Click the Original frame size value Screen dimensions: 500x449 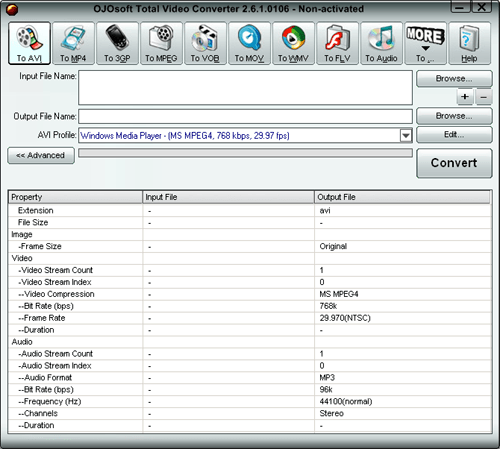[333, 246]
